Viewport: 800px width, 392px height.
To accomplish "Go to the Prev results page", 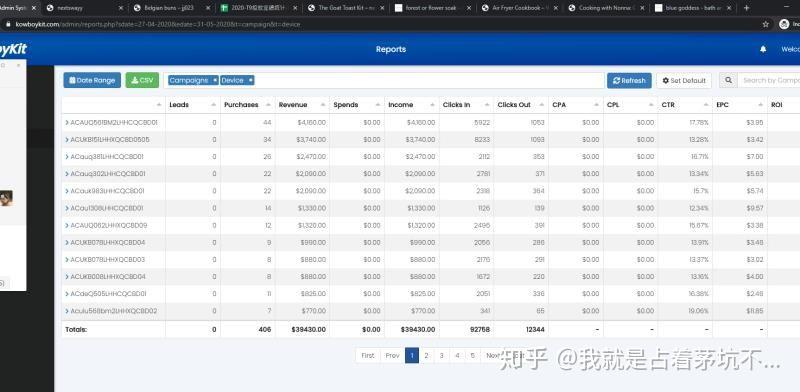I will click(x=392, y=355).
